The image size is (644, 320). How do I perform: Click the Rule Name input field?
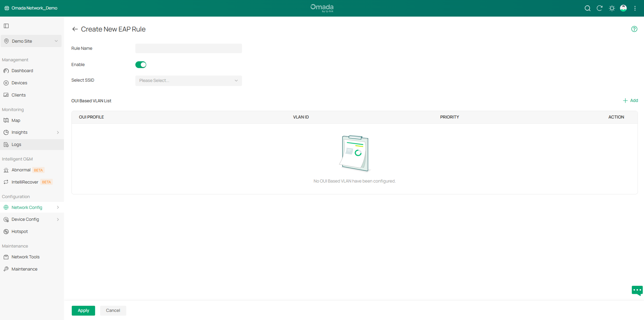188,48
